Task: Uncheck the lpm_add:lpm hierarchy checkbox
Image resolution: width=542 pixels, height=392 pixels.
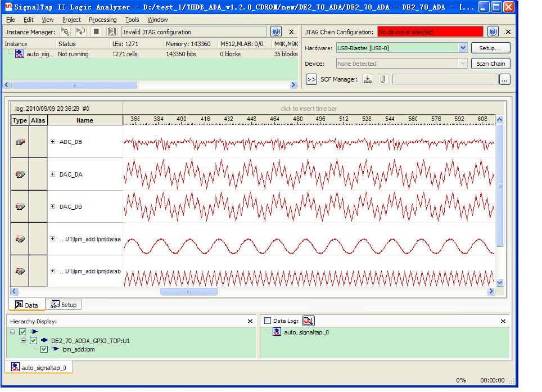Action: coord(44,349)
